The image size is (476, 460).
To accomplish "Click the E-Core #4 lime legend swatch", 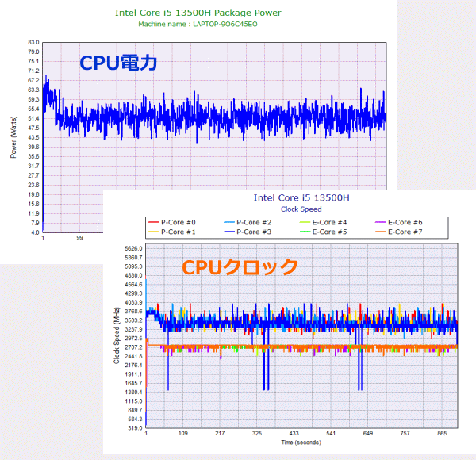I will click(x=305, y=222).
